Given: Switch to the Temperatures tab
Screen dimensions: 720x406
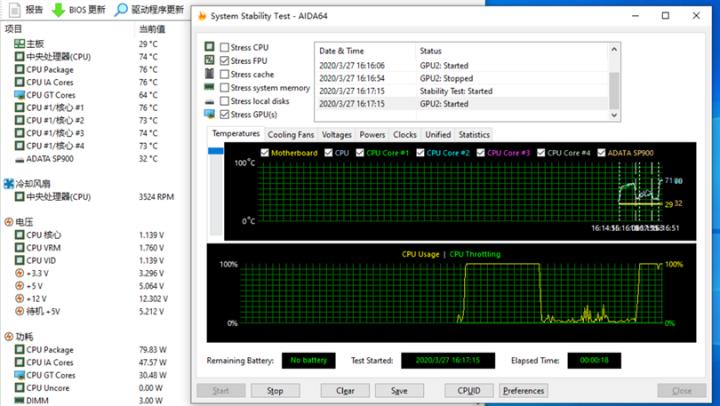Looking at the screenshot, I should [236, 134].
